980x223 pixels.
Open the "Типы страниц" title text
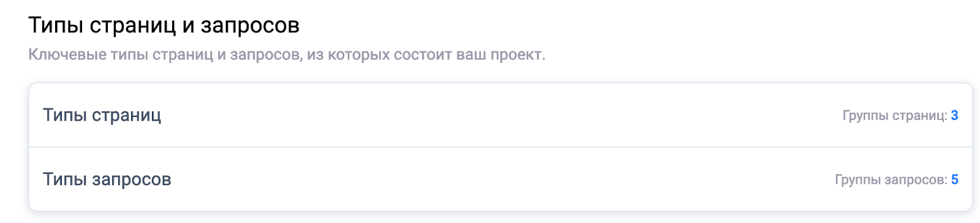tap(102, 115)
